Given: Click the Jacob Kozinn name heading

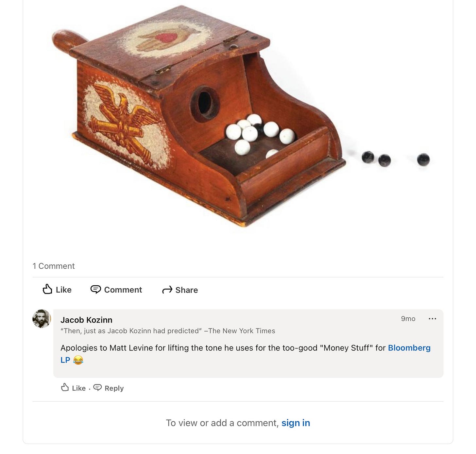Looking at the screenshot, I should (x=86, y=320).
